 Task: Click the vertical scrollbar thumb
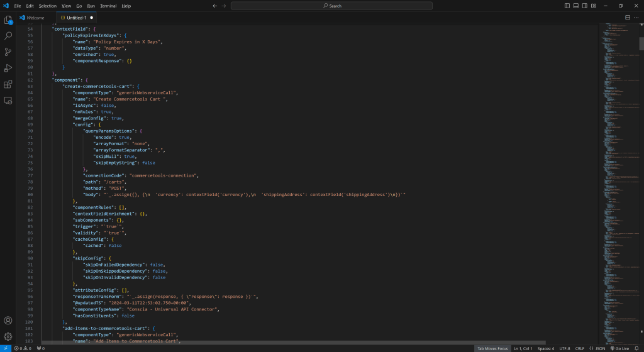(x=641, y=43)
